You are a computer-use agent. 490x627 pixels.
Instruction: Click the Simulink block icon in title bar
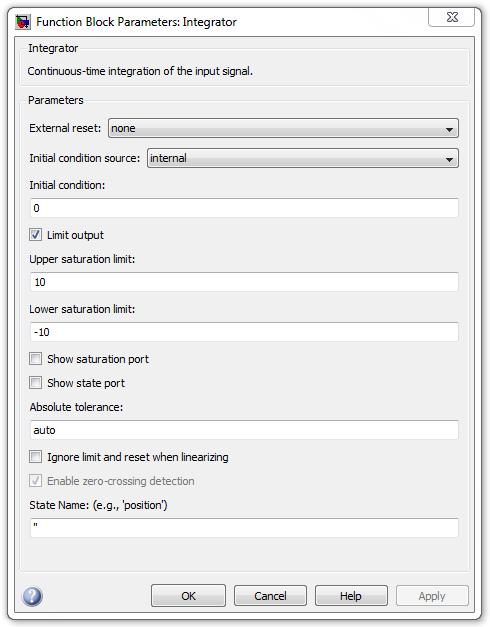coord(23,22)
